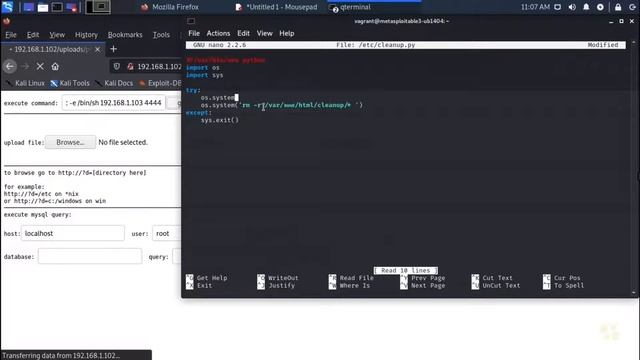The image size is (640, 360).
Task: Go to Firefox home page
Action: pyautogui.click(x=55, y=66)
